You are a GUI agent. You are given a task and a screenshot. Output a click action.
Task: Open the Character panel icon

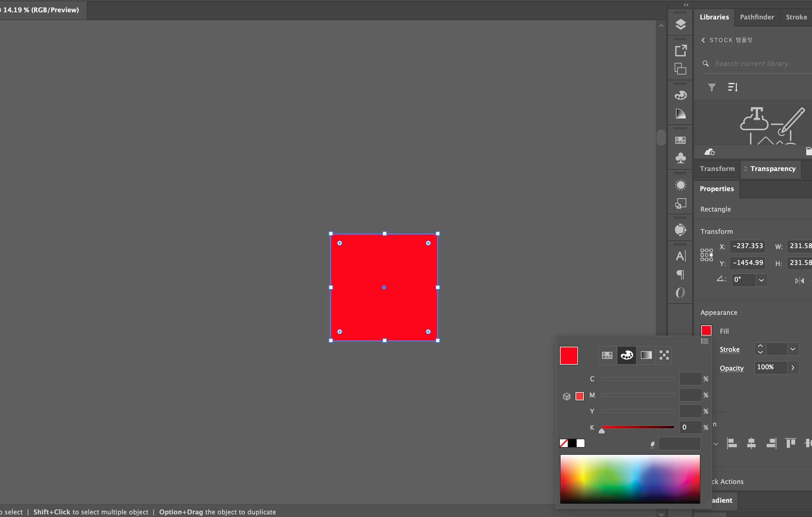coord(680,256)
